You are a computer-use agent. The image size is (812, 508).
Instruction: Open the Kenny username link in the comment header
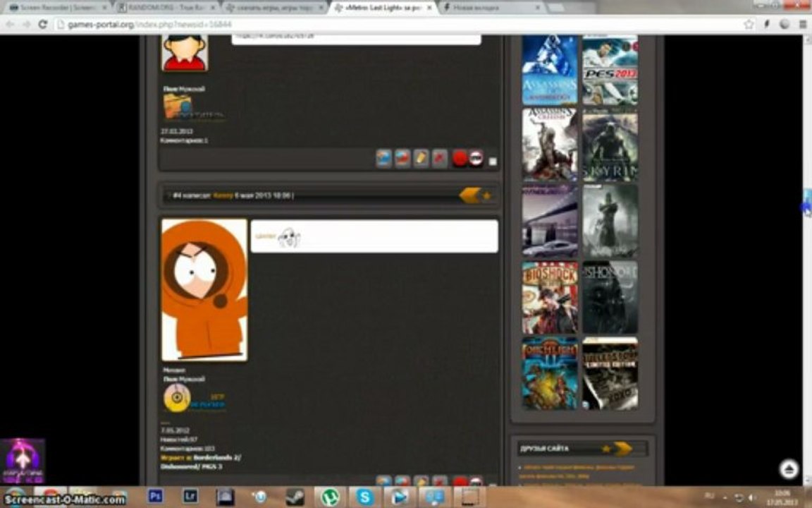(x=223, y=195)
